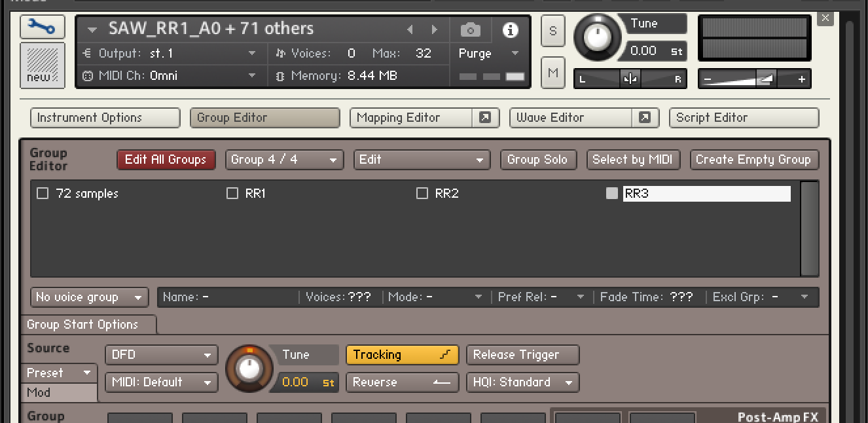Show the instrument info icon
Image resolution: width=868 pixels, height=423 pixels.
point(510,29)
